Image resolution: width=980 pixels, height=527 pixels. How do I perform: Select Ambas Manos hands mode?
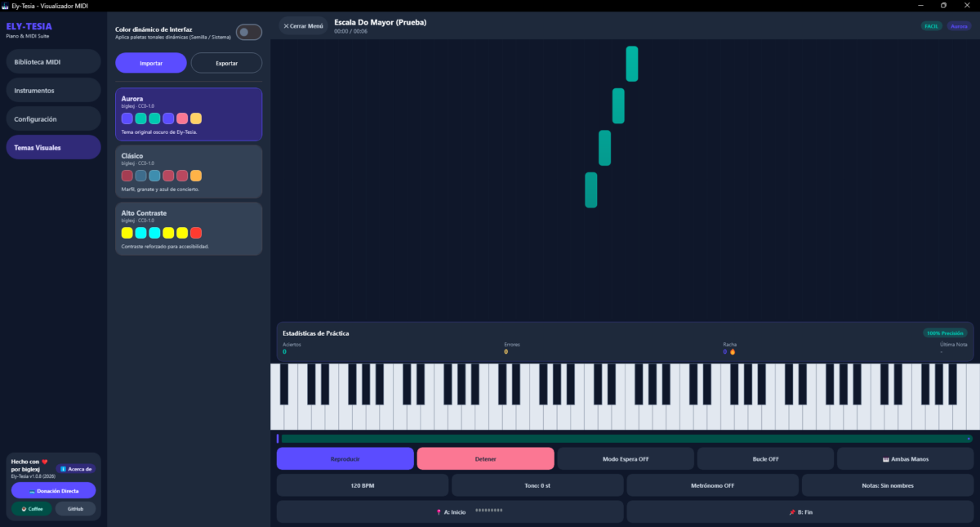pos(905,458)
